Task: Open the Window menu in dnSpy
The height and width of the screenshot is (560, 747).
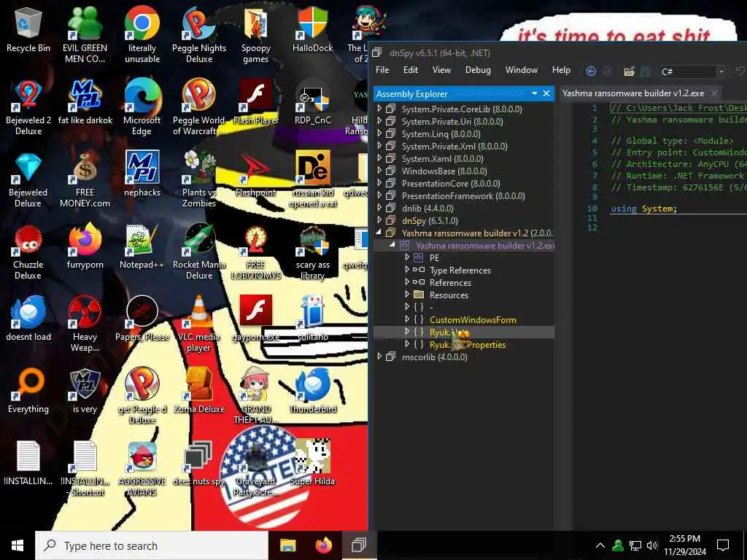Action: tap(521, 70)
